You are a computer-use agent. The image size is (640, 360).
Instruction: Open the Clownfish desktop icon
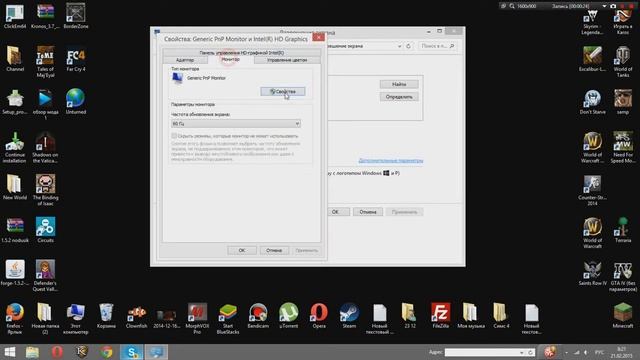(x=136, y=317)
